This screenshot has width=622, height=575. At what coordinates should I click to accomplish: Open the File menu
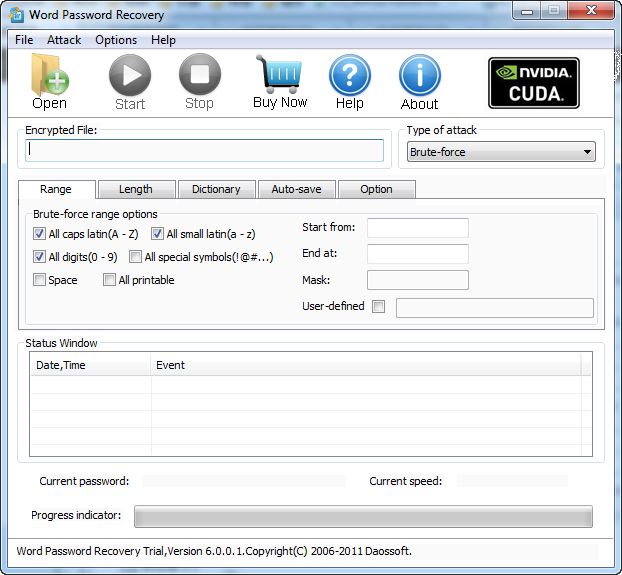click(24, 40)
